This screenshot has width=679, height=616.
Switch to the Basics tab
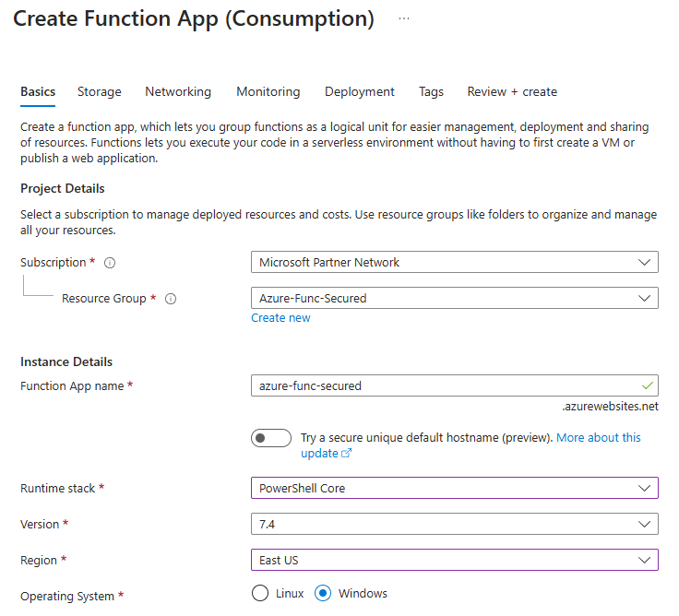tap(38, 92)
